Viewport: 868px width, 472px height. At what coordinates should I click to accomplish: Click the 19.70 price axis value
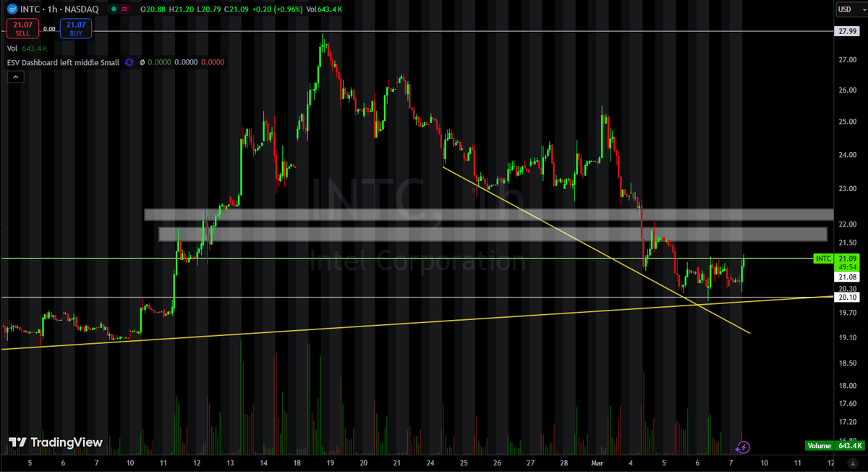tap(848, 313)
